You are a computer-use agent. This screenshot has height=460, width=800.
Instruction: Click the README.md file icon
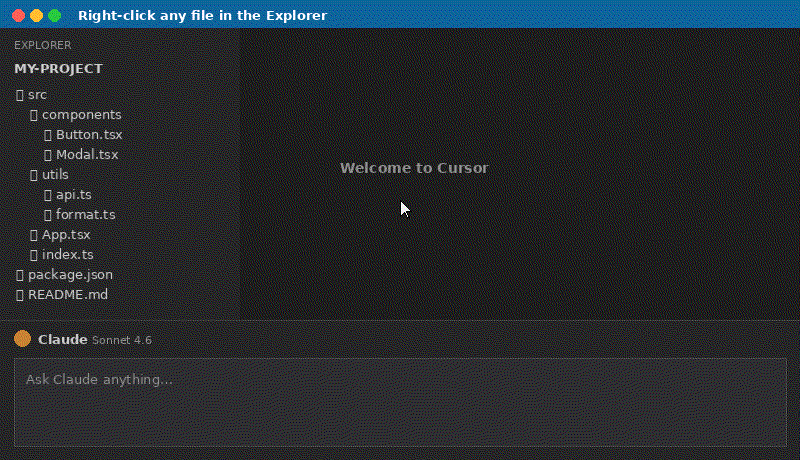(20, 295)
